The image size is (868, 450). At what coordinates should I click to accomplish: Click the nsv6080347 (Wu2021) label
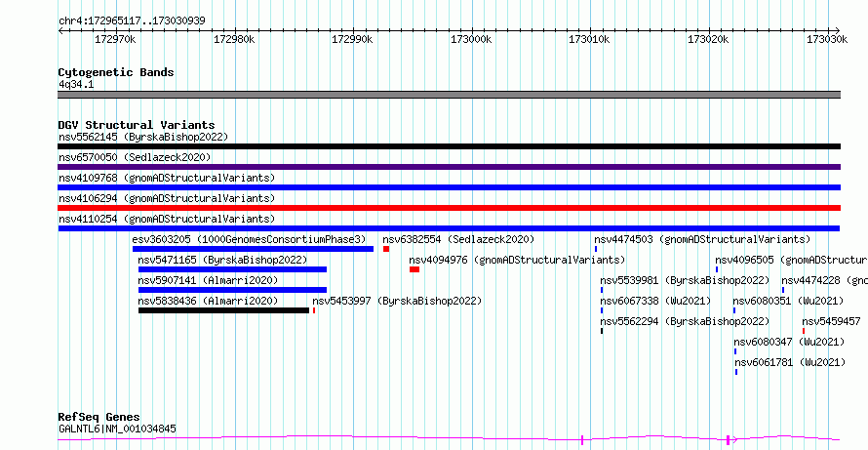(789, 342)
